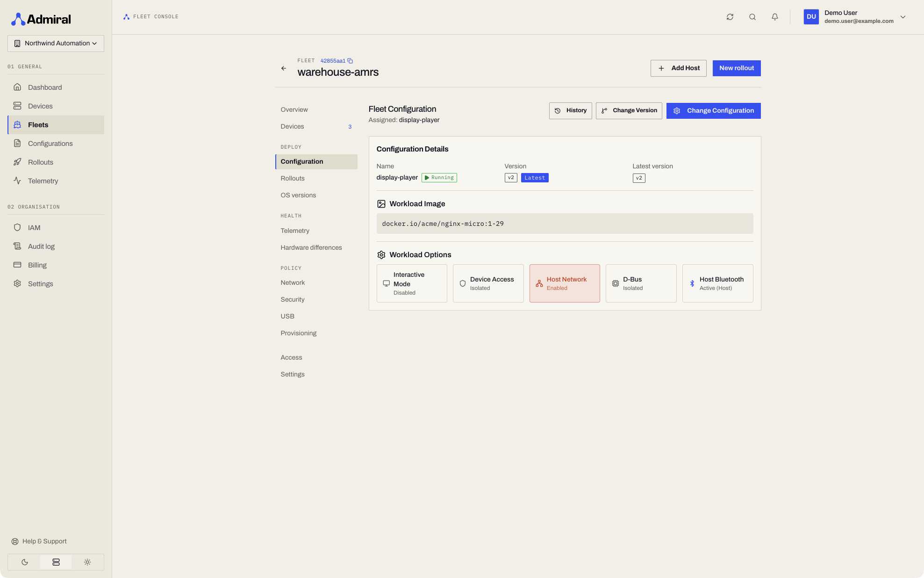Open configuration History
This screenshot has width=924, height=578.
[570, 111]
